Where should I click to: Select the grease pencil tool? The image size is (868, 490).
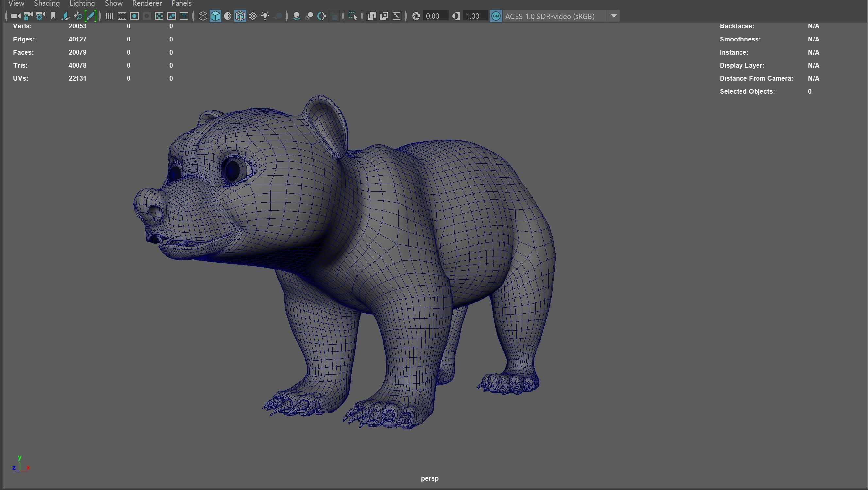pyautogui.click(x=91, y=16)
